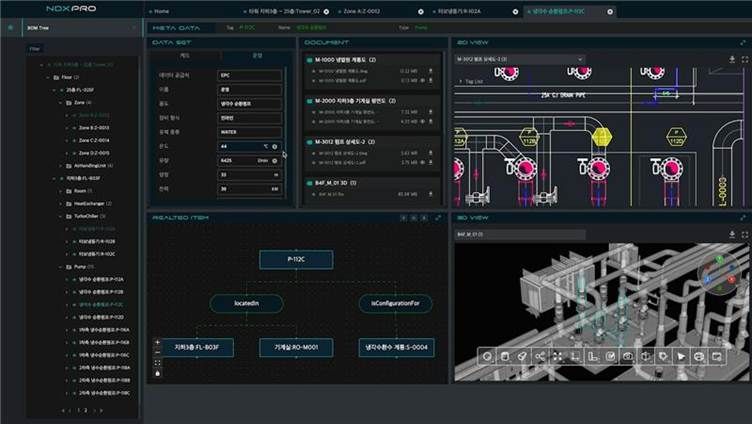Switch to the Home tab
752x424 pixels.
click(160, 10)
